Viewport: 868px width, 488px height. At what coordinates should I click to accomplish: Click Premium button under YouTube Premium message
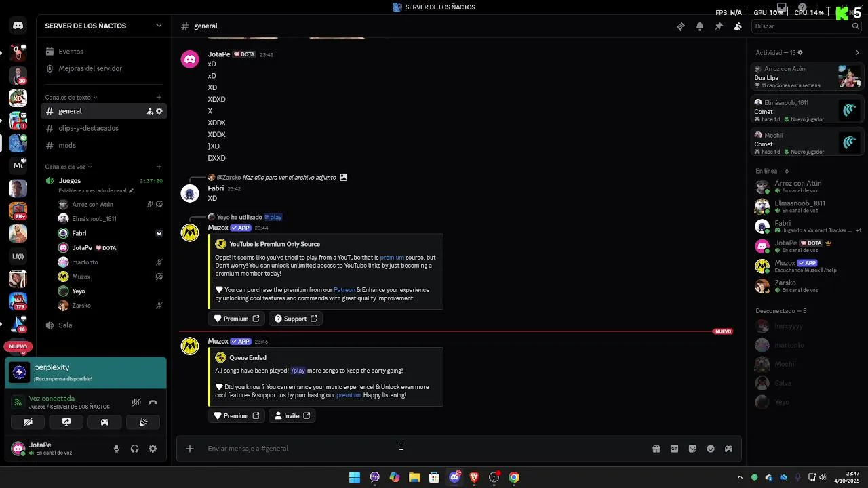tap(237, 319)
